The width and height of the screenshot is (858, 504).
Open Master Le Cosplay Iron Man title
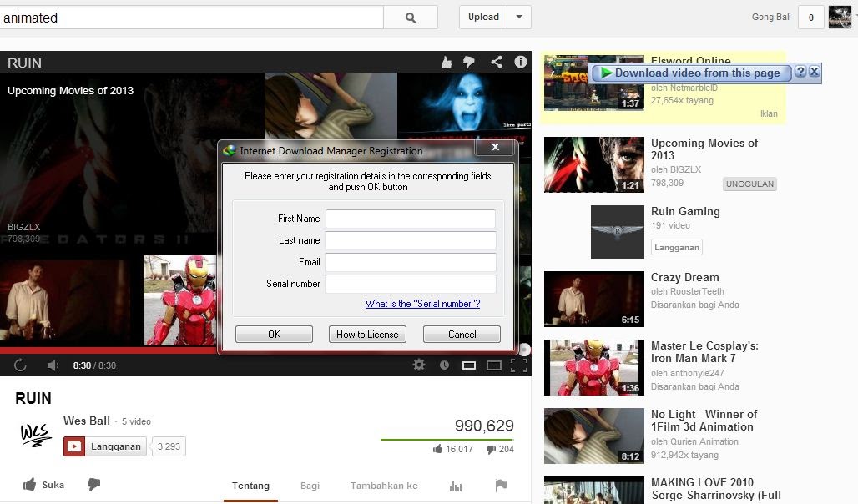704,352
